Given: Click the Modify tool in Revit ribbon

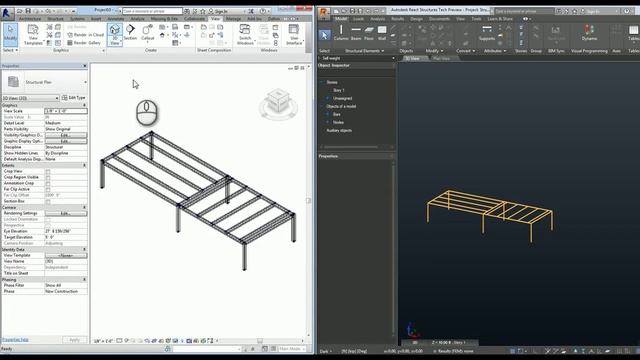Looking at the screenshot, I should coord(10,34).
